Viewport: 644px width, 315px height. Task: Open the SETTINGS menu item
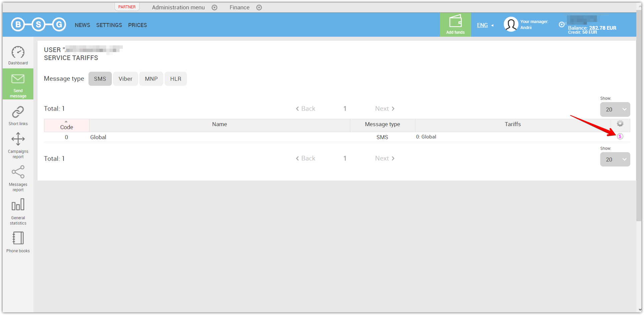point(109,25)
